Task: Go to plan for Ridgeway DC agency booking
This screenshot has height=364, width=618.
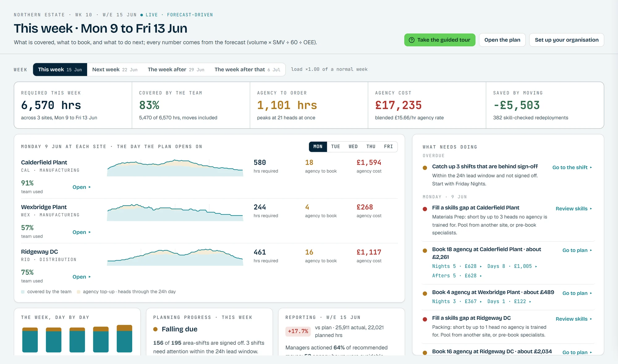Action: 577,352
